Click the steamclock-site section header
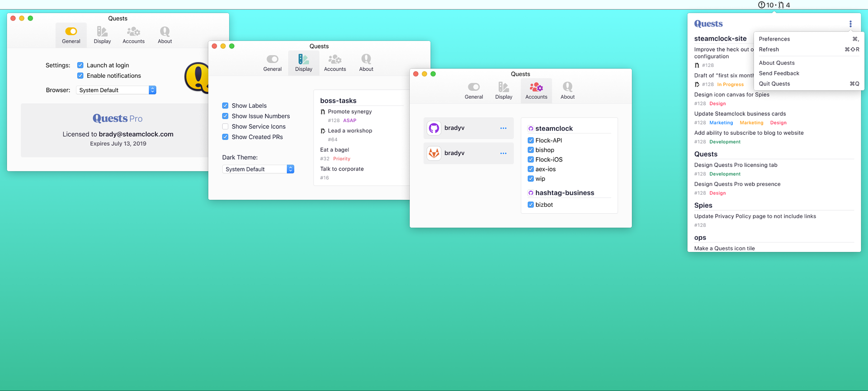 [x=720, y=38]
